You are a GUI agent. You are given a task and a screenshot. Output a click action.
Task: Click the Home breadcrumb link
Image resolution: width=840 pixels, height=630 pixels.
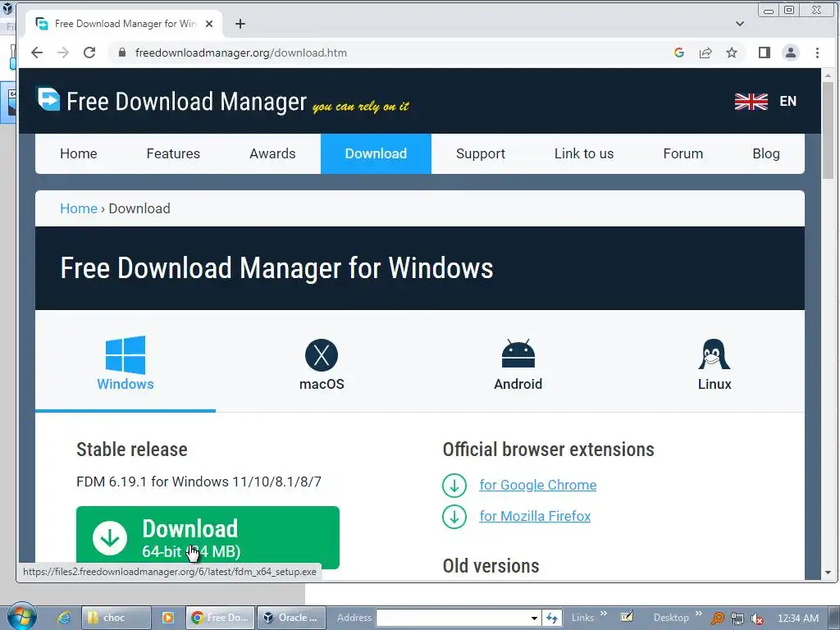(79, 208)
